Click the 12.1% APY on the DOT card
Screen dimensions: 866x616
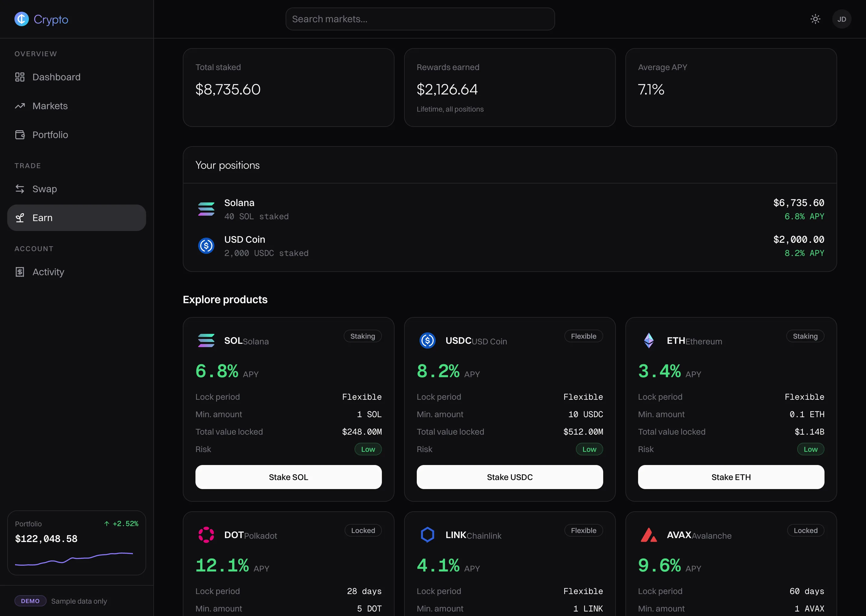pos(222,565)
